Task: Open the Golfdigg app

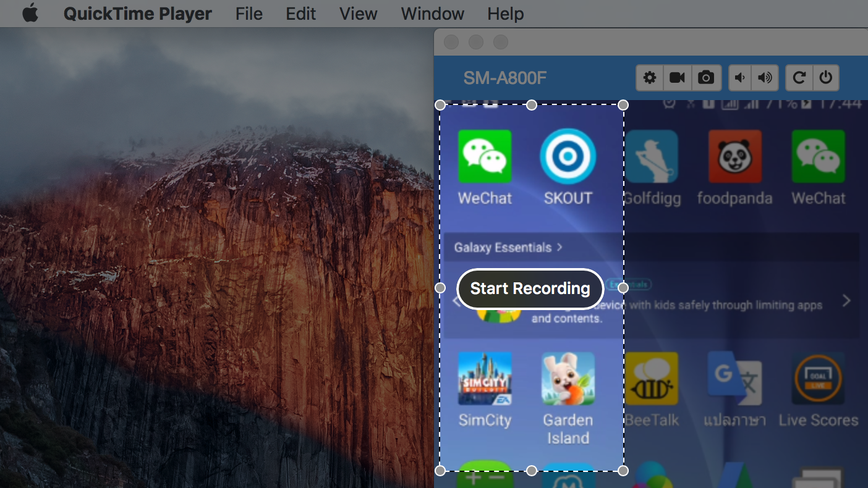Action: 651,156
